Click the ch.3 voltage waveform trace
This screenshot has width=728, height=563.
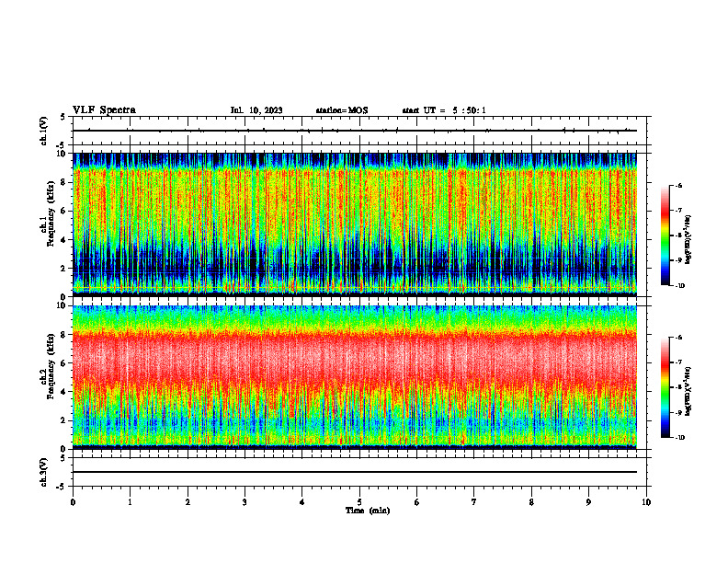coord(355,472)
